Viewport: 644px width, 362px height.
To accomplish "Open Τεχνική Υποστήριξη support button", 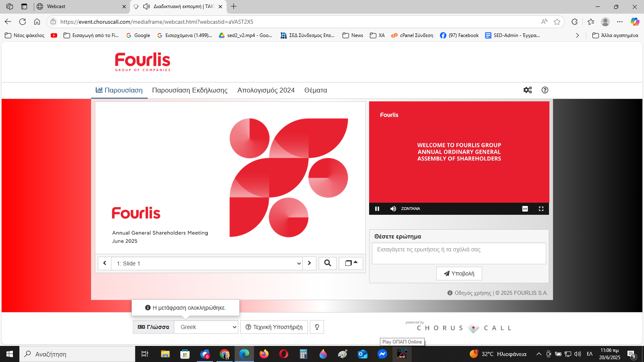I will point(274,327).
